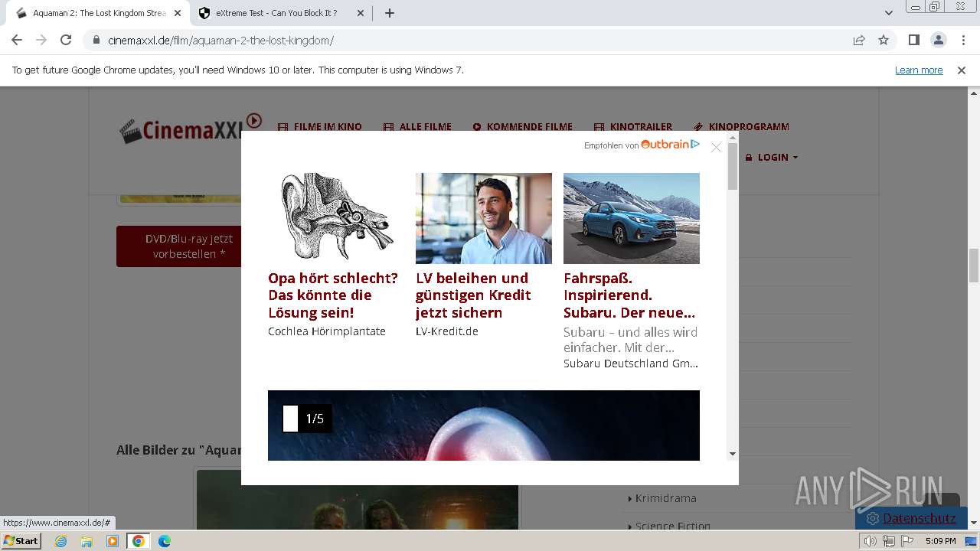
Task: Open Windows Explorer folder in taskbar
Action: coord(87,541)
